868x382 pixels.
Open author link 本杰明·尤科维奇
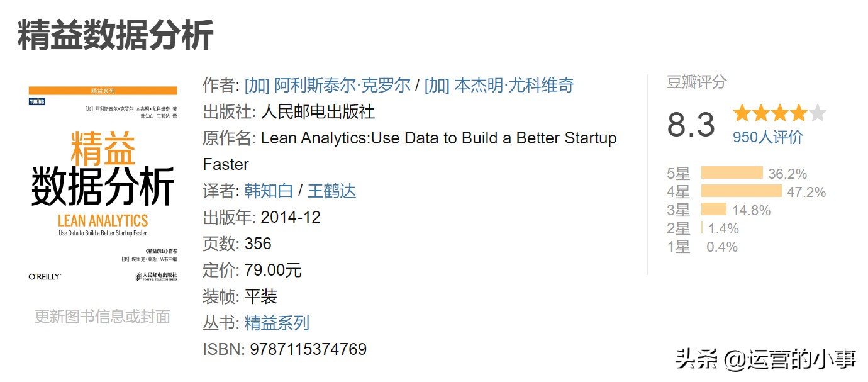click(x=499, y=86)
